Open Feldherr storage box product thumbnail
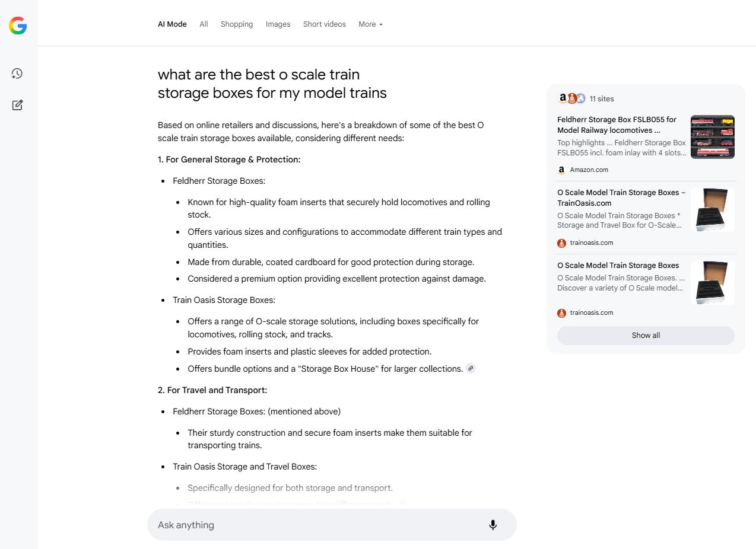The image size is (756, 549). pos(712,137)
